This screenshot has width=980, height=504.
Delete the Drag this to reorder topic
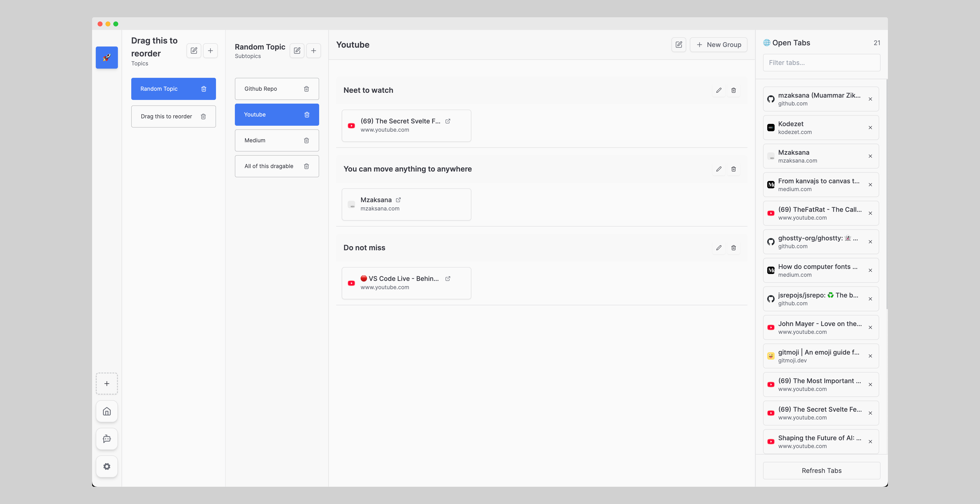[x=203, y=117]
